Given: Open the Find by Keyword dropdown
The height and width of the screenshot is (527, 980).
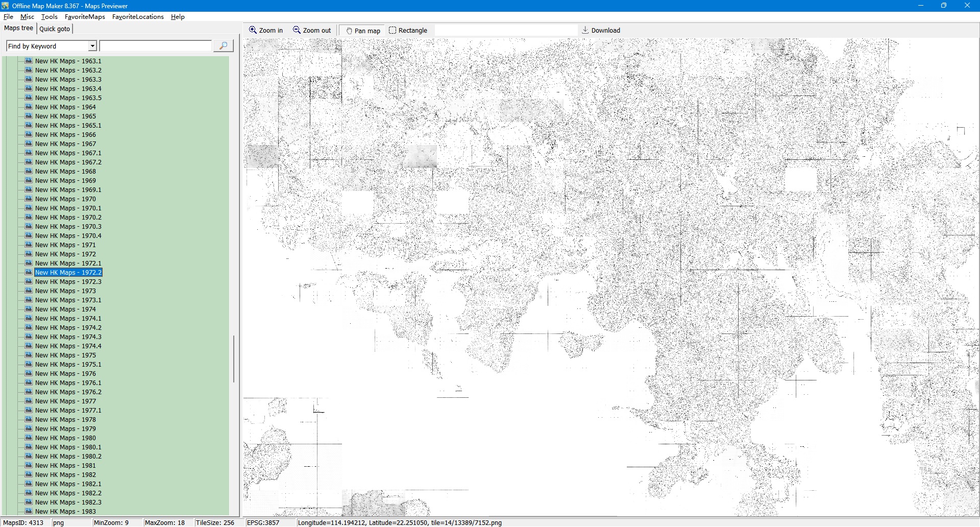Looking at the screenshot, I should (x=92, y=46).
